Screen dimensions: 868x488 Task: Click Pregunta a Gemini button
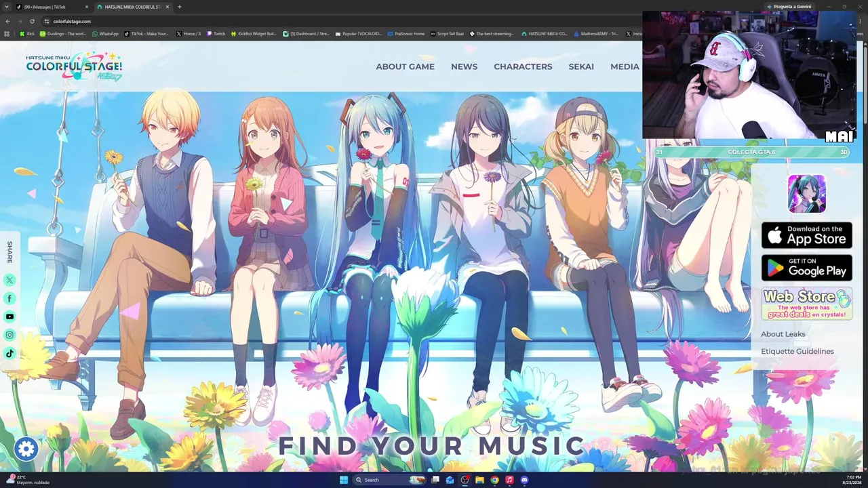click(789, 7)
